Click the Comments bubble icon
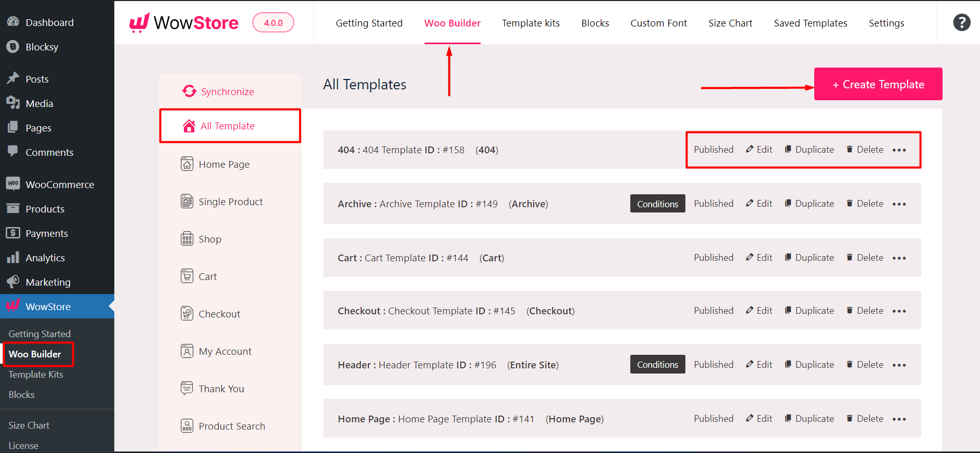The width and height of the screenshot is (980, 453). point(13,152)
